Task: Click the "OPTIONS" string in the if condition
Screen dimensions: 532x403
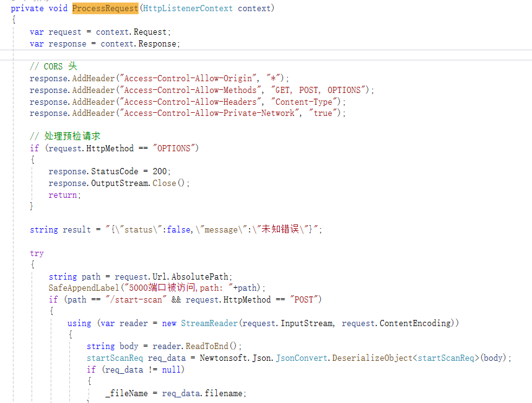Action: coord(173,149)
